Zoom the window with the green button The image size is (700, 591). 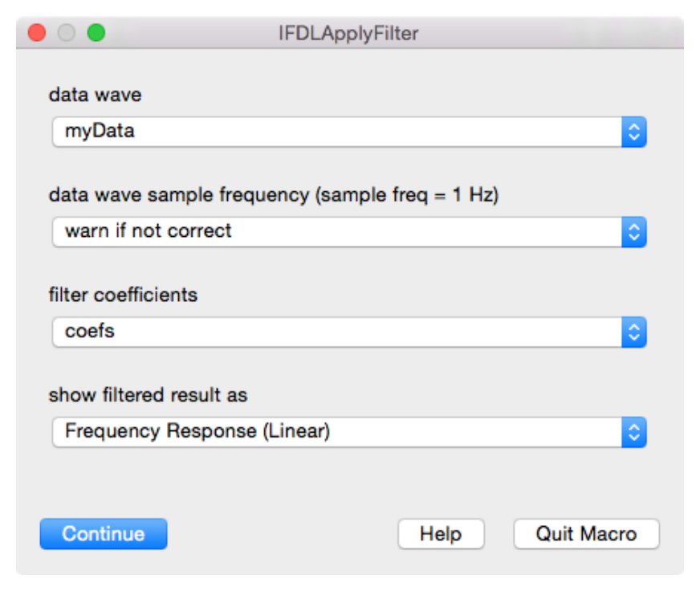tap(96, 34)
